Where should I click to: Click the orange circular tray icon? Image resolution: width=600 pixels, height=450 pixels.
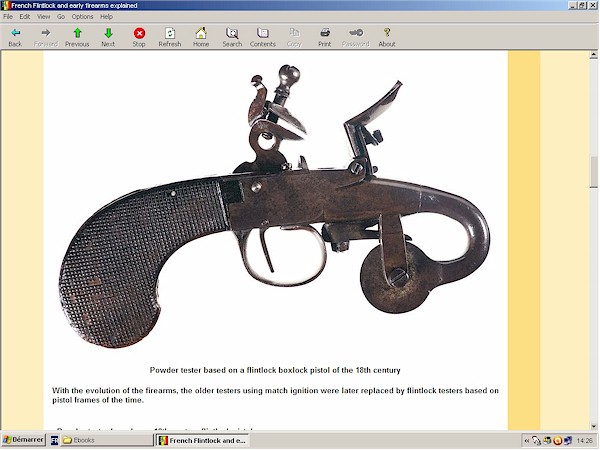[558, 441]
